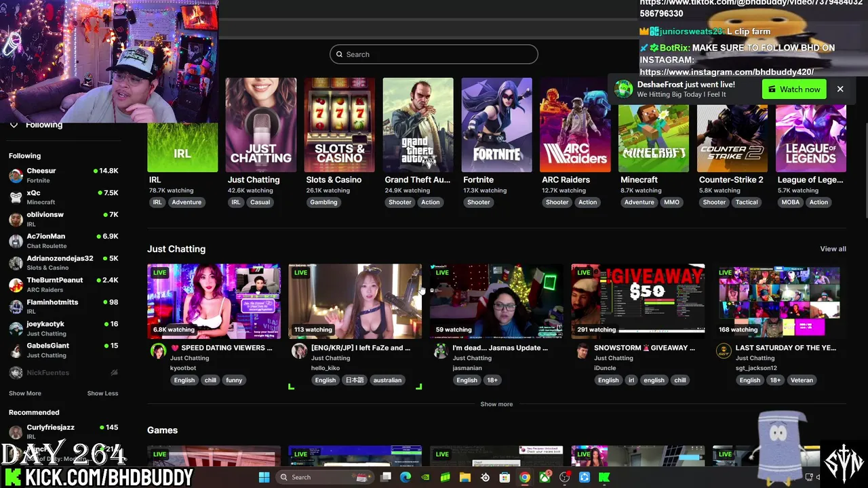Viewport: 868px width, 488px height.
Task: Open Windows Start menu
Action: point(264,477)
